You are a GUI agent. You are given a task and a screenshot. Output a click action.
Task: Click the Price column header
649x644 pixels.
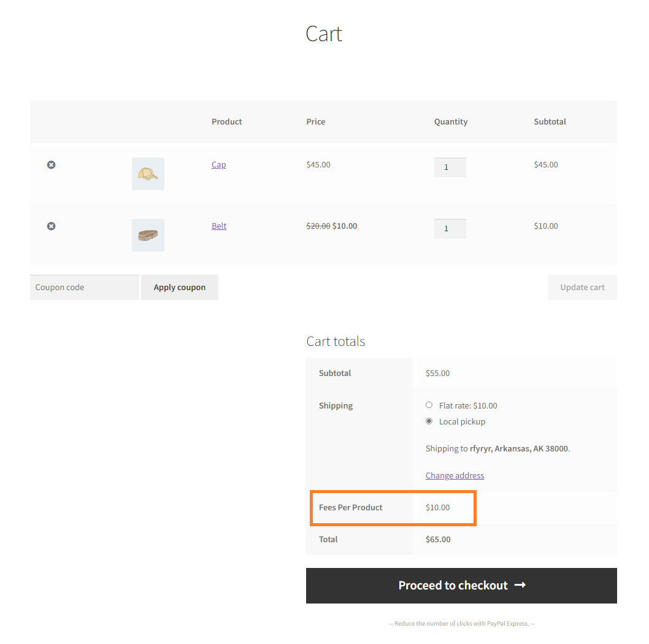click(x=316, y=121)
